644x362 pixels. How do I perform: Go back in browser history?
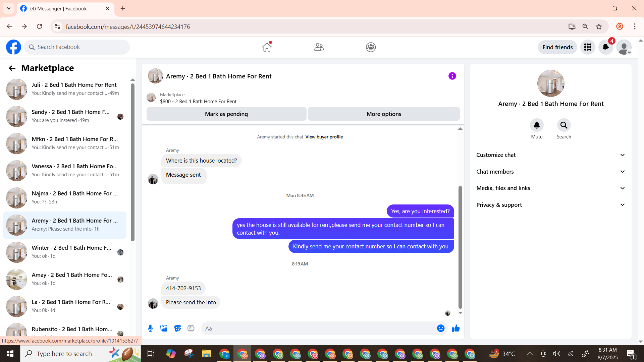[x=9, y=26]
